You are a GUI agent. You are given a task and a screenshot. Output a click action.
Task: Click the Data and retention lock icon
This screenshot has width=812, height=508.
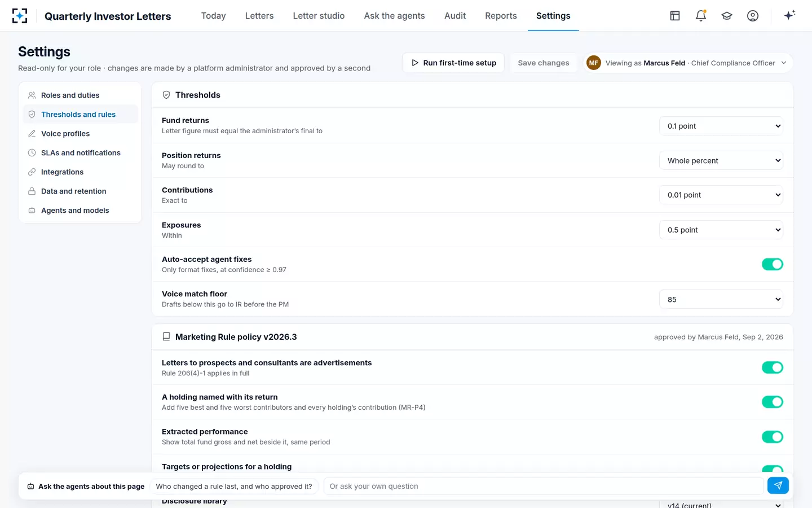pyautogui.click(x=32, y=191)
